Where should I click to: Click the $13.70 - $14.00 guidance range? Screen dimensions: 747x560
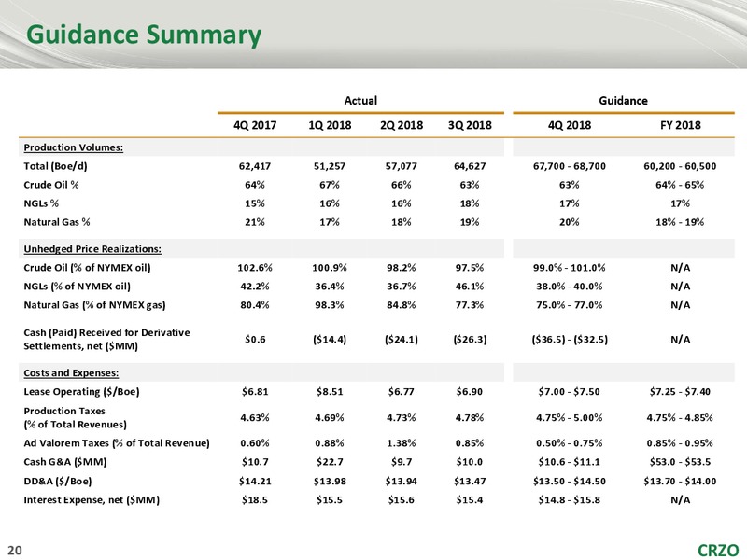tap(680, 482)
